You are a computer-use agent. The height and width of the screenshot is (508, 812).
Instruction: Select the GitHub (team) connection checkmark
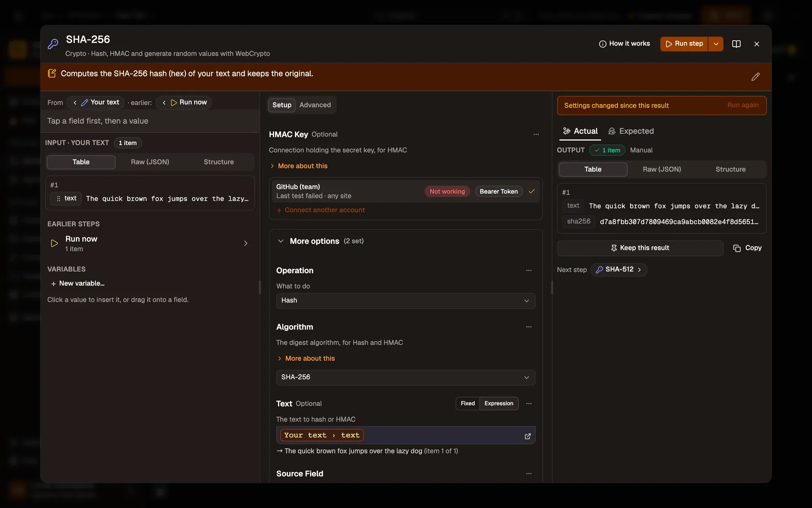[x=531, y=191]
